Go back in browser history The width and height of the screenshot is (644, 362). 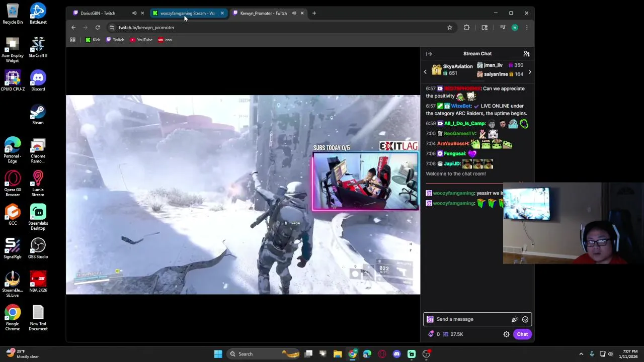(x=73, y=28)
